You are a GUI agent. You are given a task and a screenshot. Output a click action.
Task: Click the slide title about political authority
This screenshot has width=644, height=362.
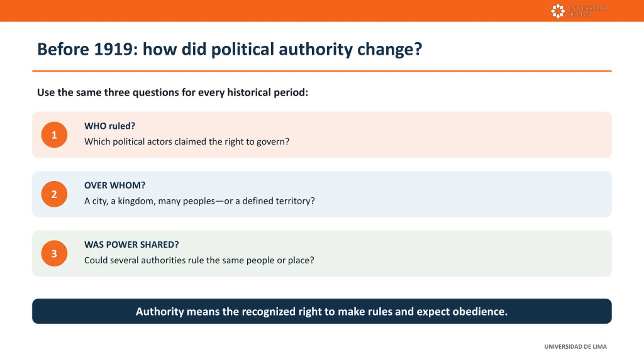[229, 49]
